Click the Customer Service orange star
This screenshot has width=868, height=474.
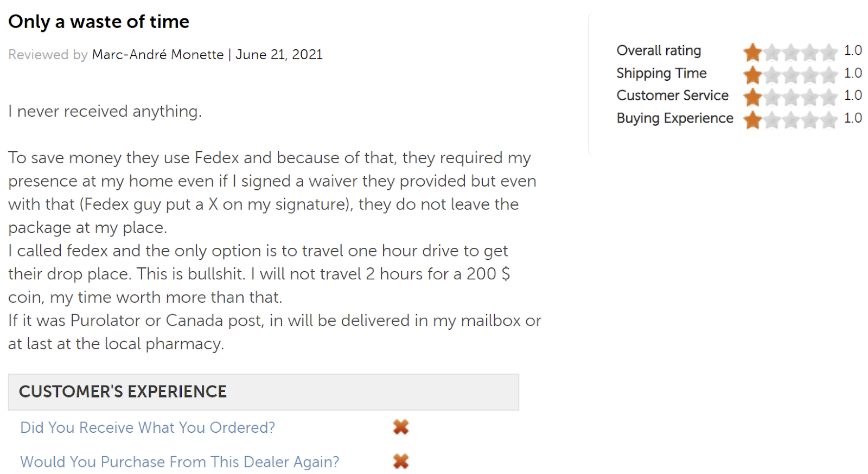coord(753,97)
